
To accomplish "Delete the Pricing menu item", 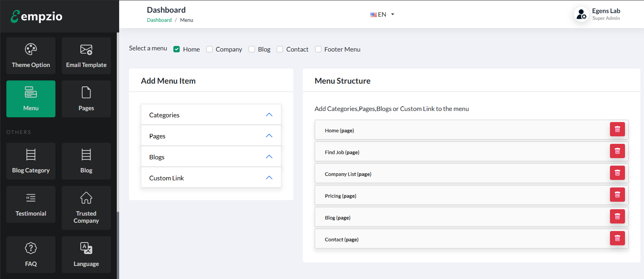I will tap(617, 195).
